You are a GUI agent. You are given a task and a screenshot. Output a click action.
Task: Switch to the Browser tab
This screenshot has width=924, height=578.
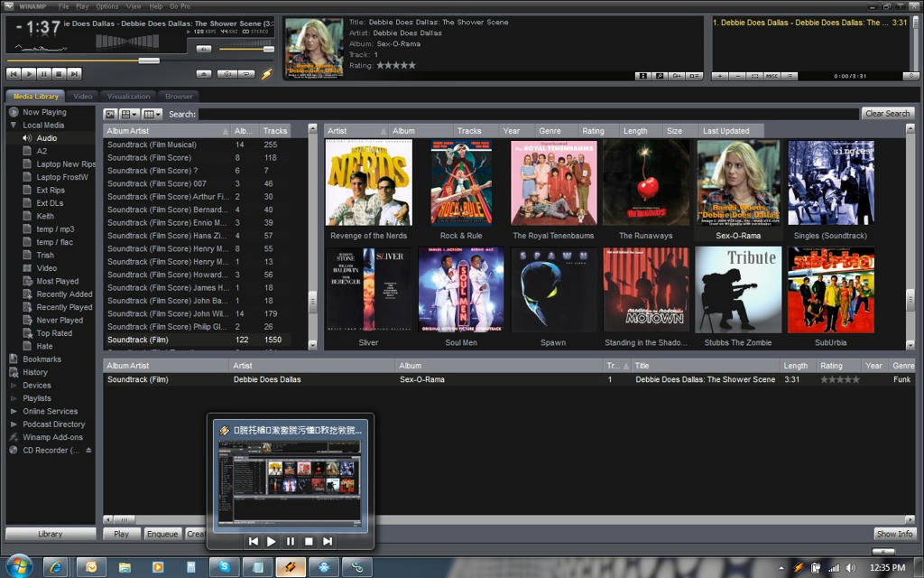[x=179, y=96]
